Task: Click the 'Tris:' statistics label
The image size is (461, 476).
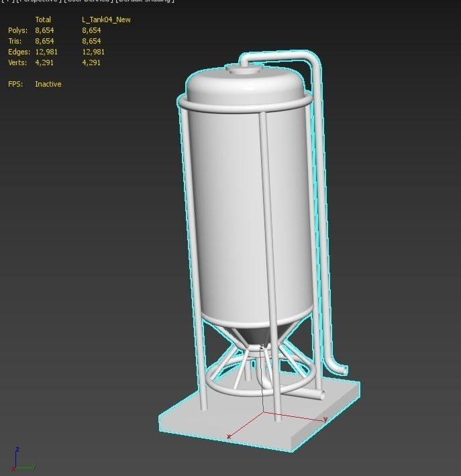Action: (x=15, y=41)
